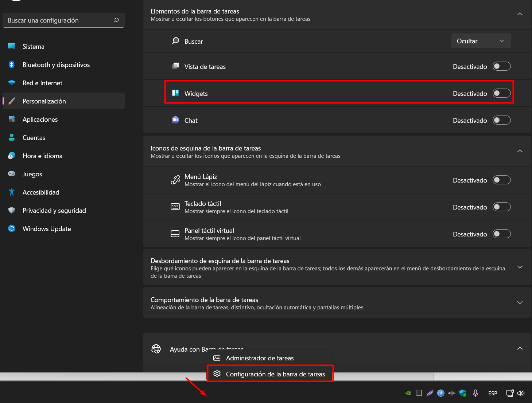Expand Comportamiento de la barra de tareas
This screenshot has width=532, height=403.
pos(520,303)
